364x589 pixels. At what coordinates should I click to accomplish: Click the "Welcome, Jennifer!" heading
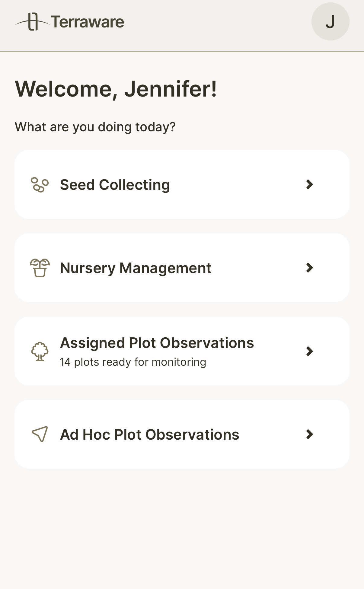point(116,89)
